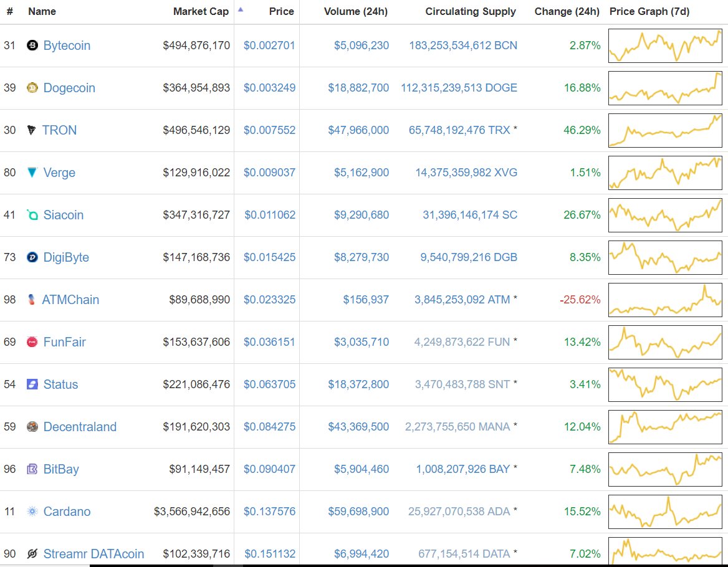Image resolution: width=728 pixels, height=567 pixels.
Task: Open the Verge link
Action: 59,173
